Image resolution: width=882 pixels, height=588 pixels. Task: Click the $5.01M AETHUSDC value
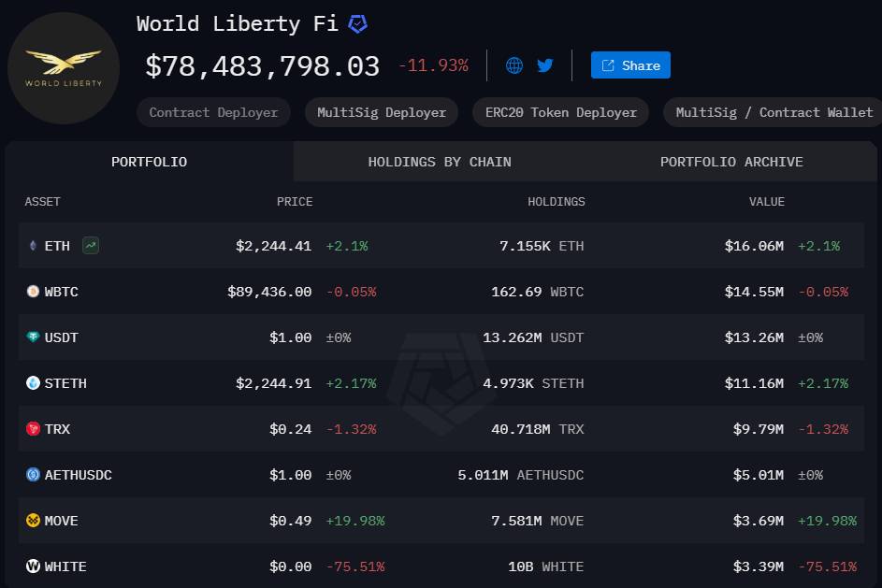[x=759, y=475]
